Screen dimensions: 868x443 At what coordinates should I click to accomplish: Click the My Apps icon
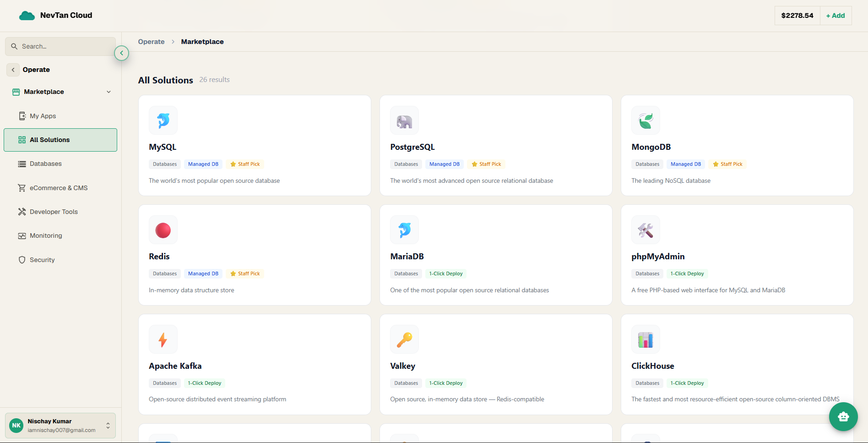coord(22,116)
